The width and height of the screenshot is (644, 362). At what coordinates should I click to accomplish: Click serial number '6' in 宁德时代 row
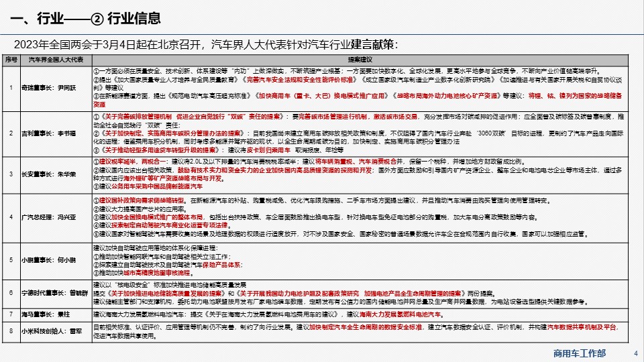point(11,293)
